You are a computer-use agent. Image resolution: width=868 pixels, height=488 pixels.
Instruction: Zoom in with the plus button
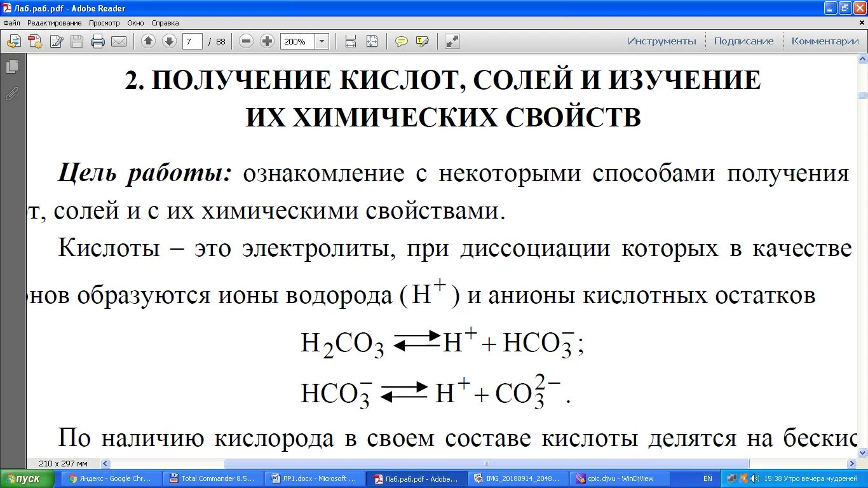(268, 41)
